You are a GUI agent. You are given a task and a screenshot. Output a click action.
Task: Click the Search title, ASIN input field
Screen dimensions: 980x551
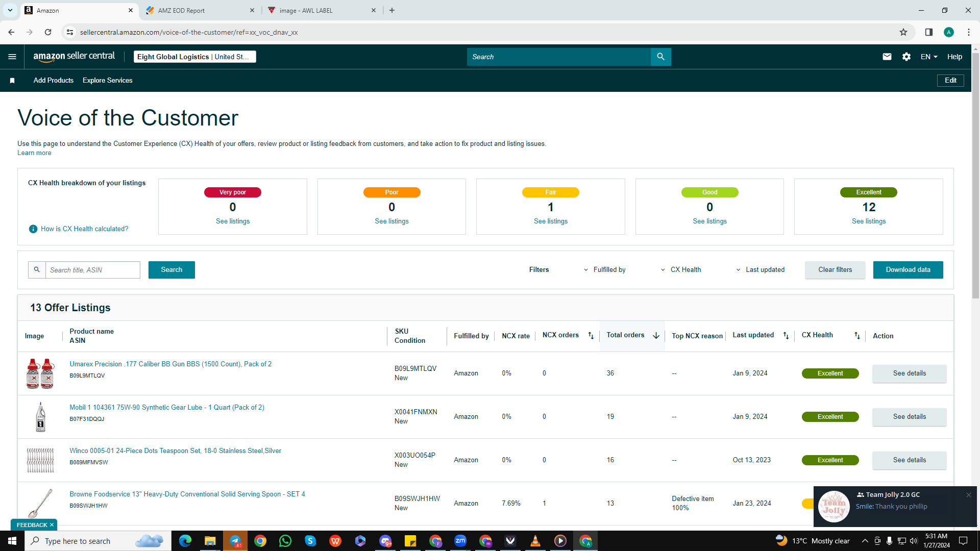tap(93, 270)
